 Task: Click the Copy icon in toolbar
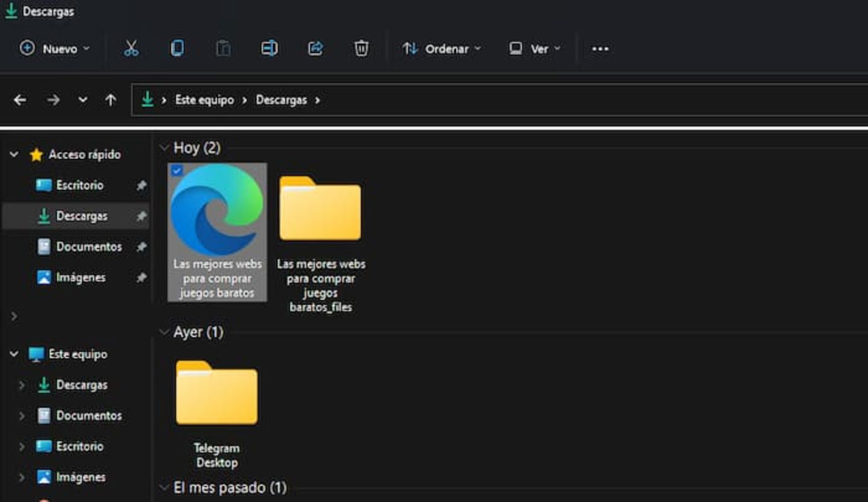(177, 49)
